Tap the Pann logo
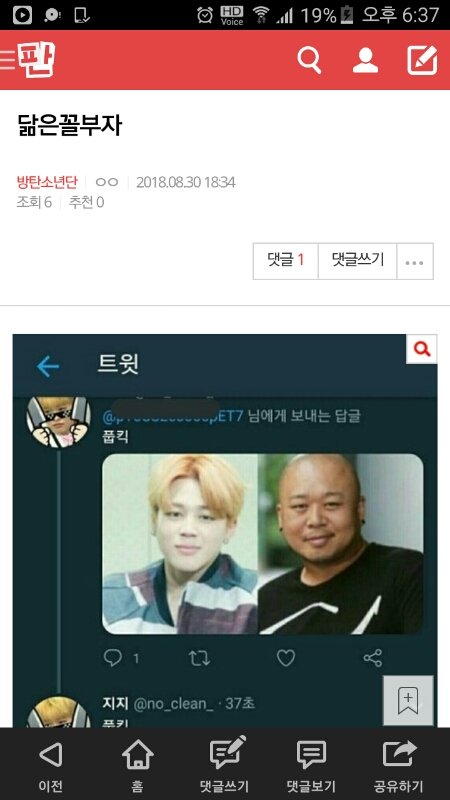 36,59
